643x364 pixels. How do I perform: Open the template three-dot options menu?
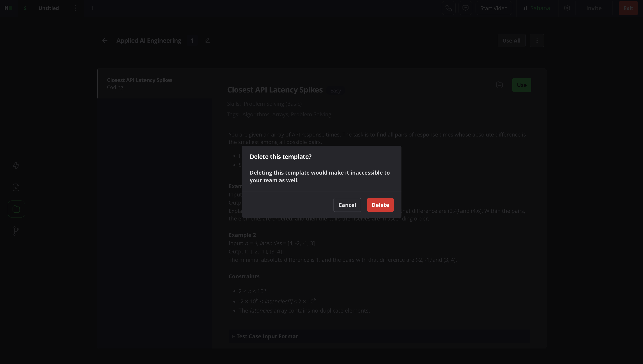point(537,40)
